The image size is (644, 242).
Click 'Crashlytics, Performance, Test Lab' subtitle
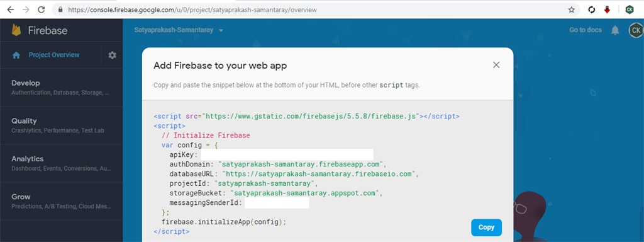[58, 130]
